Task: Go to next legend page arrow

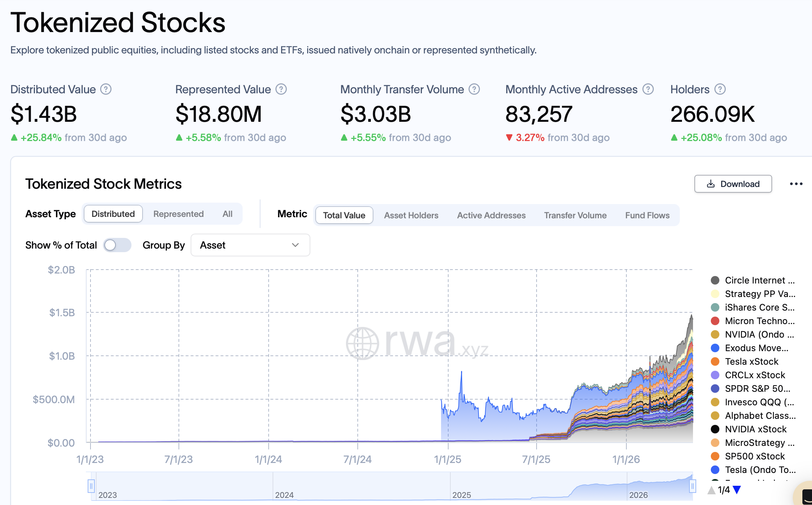Action: 737,490
